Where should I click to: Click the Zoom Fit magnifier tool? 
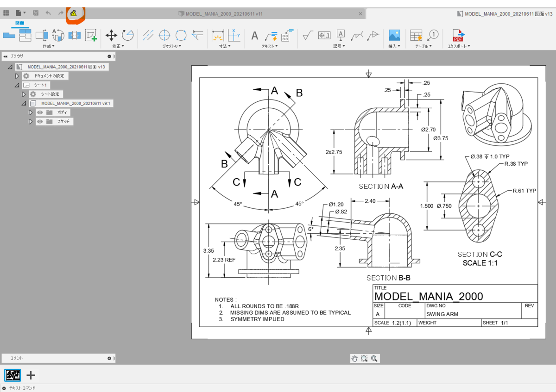click(x=374, y=358)
